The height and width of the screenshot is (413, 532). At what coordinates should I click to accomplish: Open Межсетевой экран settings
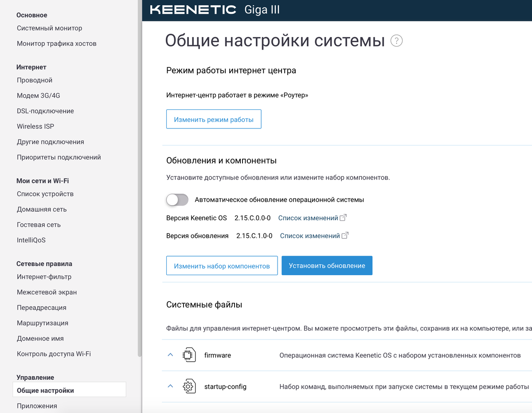tap(47, 292)
